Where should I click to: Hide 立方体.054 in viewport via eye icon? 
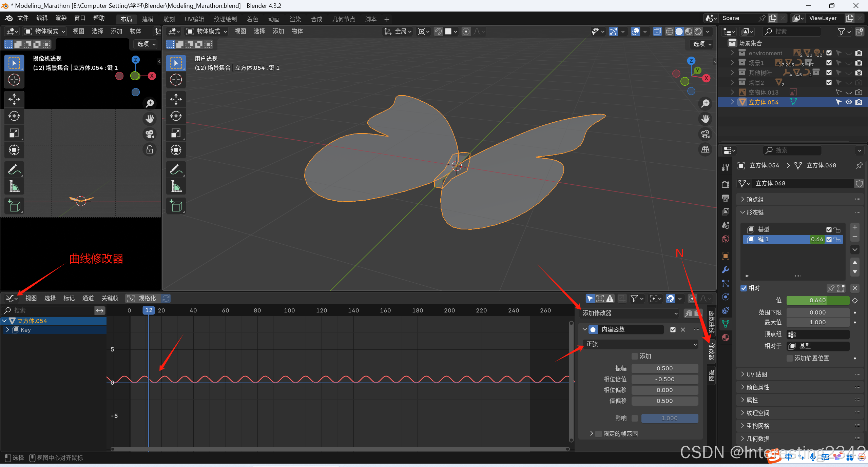[848, 102]
